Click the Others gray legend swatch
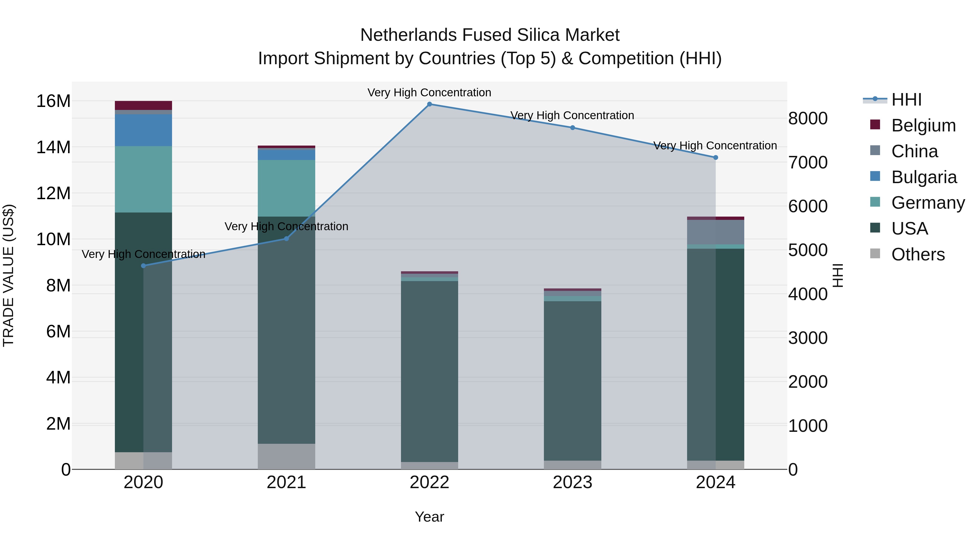This screenshot has height=551, width=980. pyautogui.click(x=875, y=254)
